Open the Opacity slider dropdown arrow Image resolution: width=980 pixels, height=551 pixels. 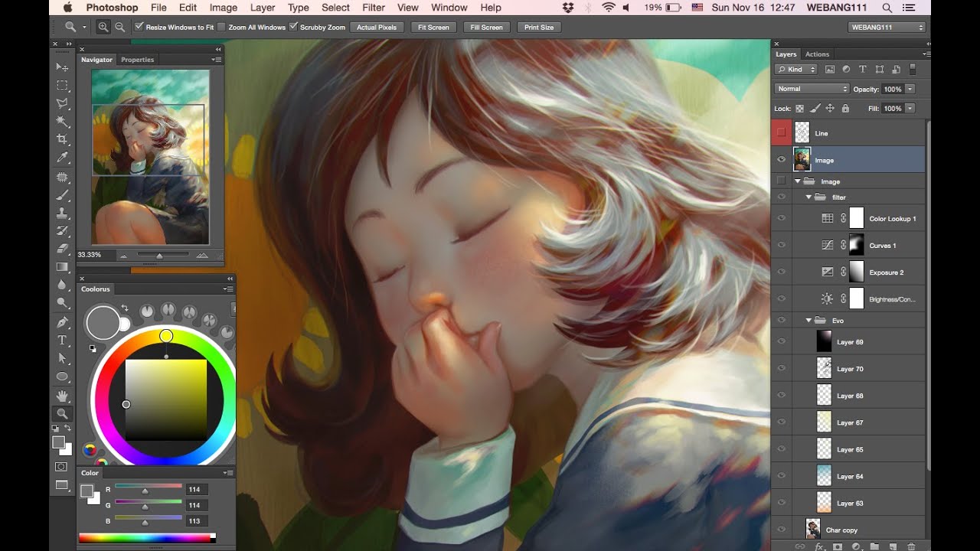(910, 89)
